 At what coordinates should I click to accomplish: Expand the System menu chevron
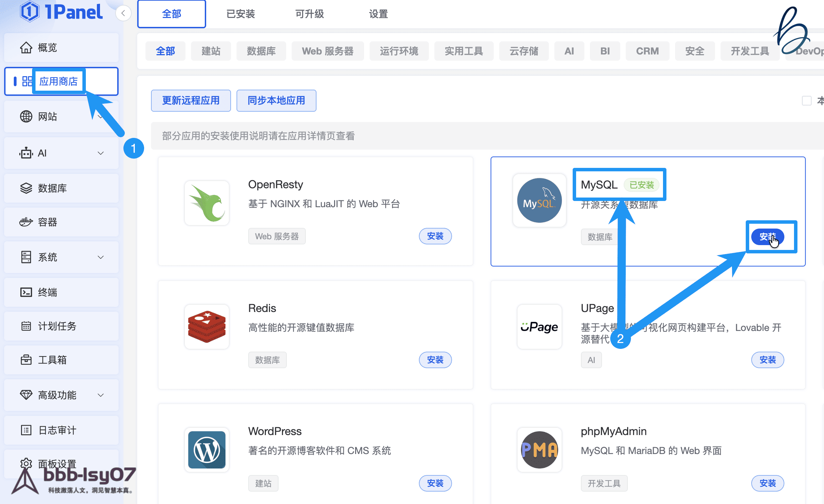pos(101,257)
